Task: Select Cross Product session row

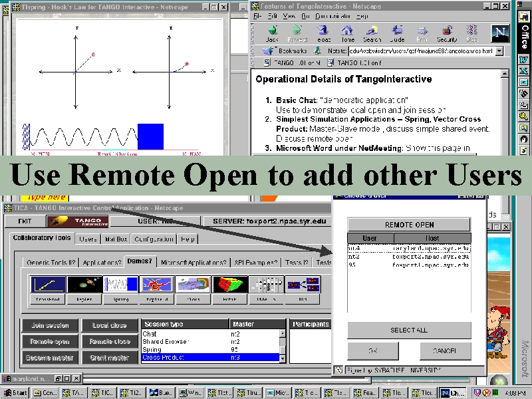Action: (210, 357)
